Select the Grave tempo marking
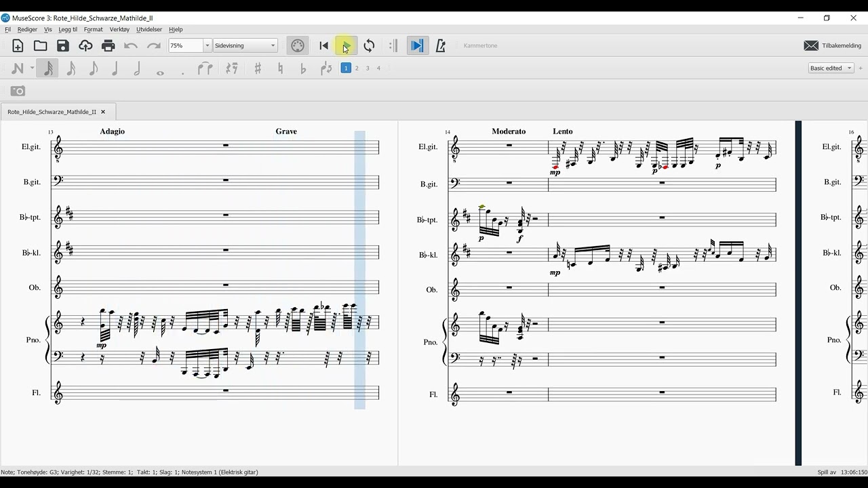868x488 pixels. click(286, 131)
